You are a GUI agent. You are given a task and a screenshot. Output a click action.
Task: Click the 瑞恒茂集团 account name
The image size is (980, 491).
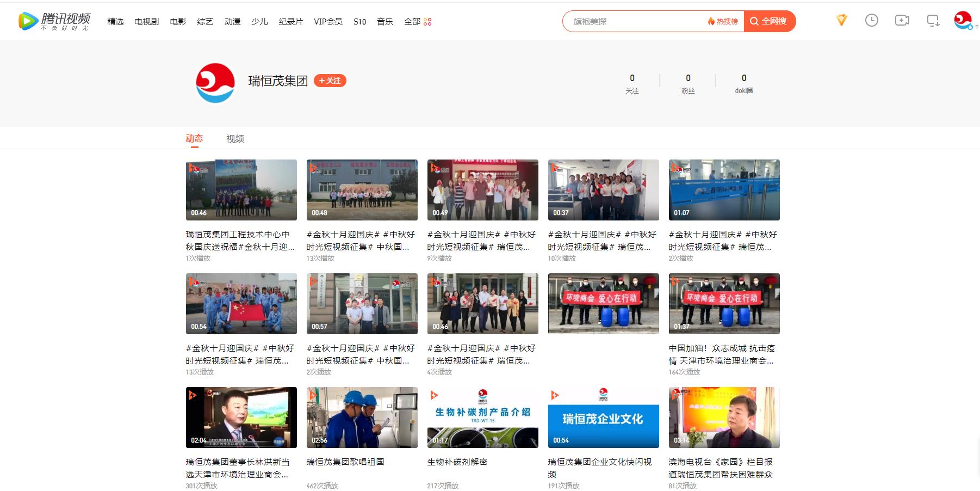[x=278, y=81]
